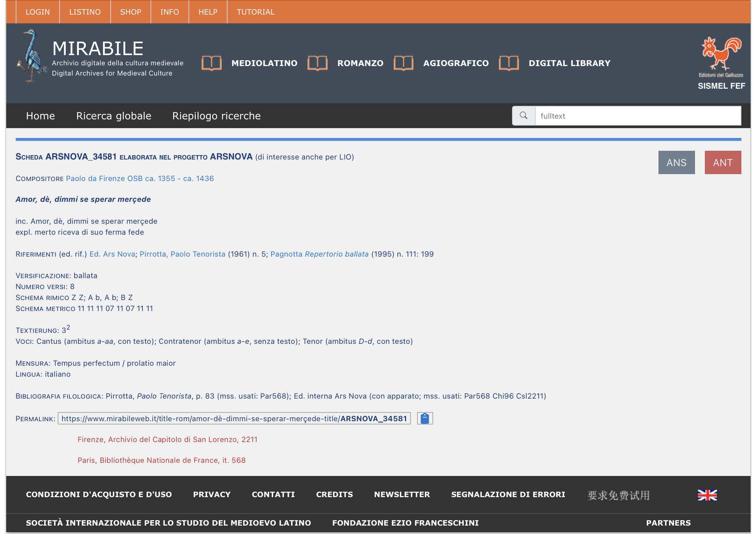Click the Edizioni del Galluzzo rooster logo

pos(721,55)
